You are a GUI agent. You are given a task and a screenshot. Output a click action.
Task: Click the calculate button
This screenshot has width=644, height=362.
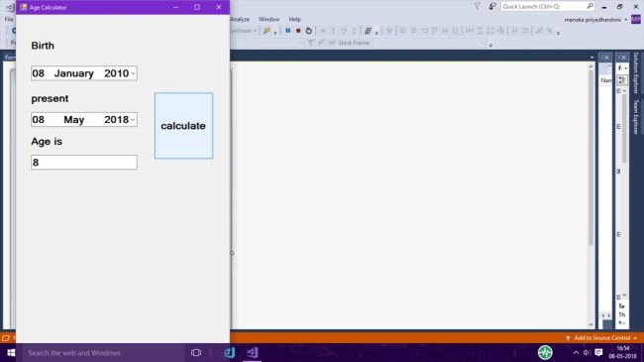[x=183, y=126]
